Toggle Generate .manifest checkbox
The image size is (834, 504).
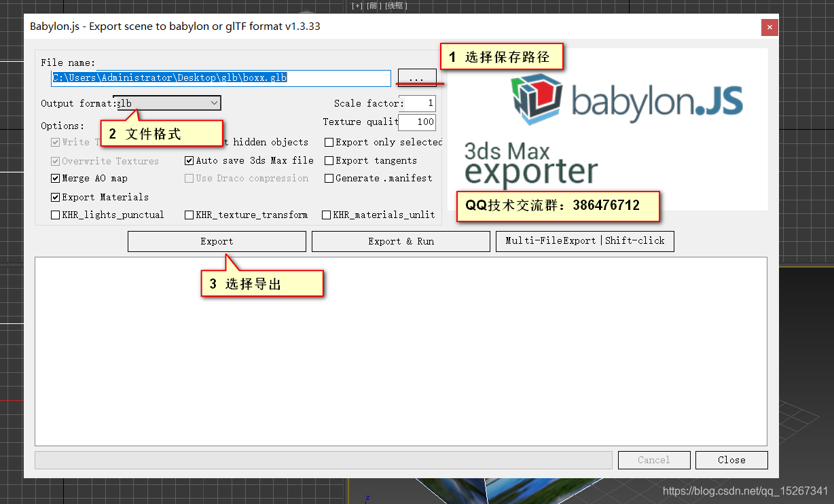click(329, 179)
